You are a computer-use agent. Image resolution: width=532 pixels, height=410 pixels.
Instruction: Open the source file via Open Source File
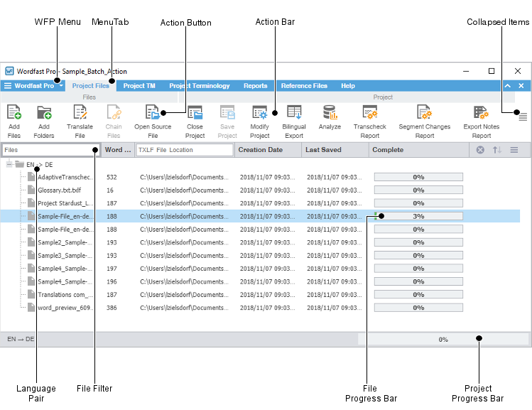point(153,112)
